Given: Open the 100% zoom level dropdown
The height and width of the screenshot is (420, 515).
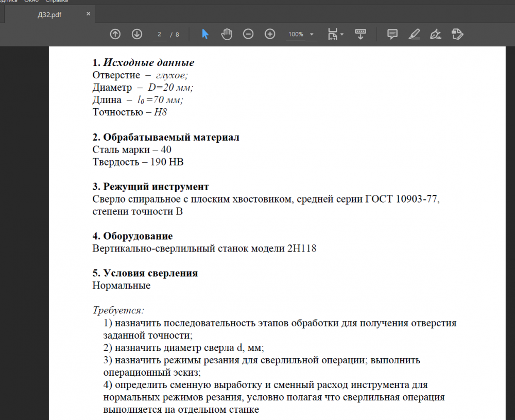Looking at the screenshot, I should coord(301,35).
